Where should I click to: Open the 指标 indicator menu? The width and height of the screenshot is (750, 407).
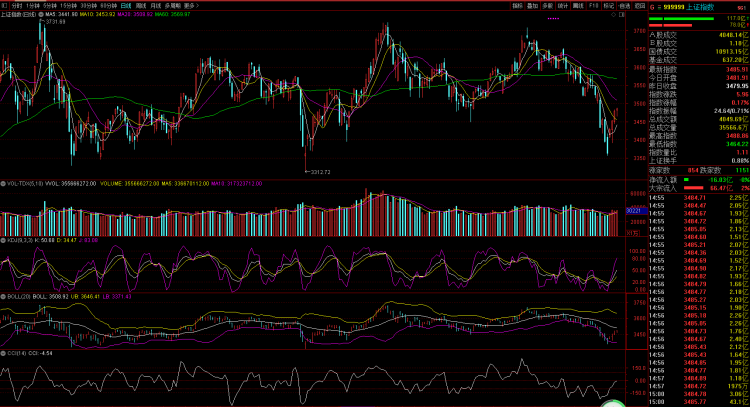tap(518, 6)
